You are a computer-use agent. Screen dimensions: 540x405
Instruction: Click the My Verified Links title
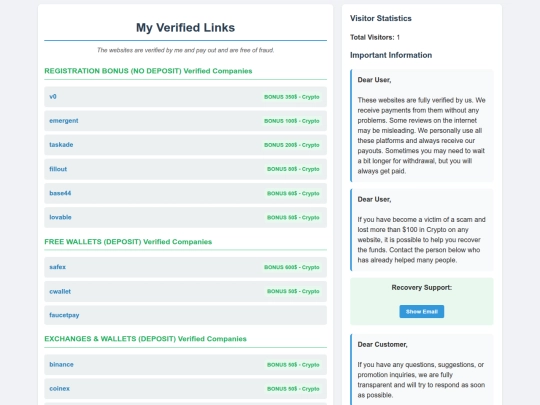185,28
